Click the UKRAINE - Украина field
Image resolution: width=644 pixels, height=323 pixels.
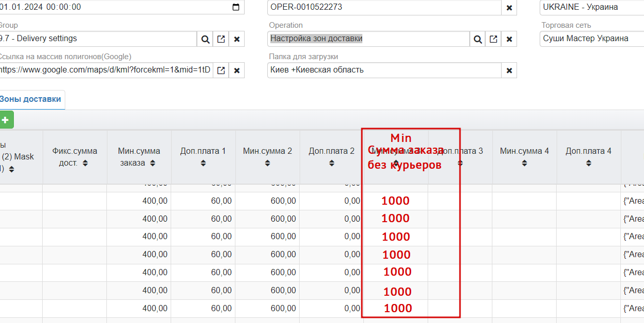(x=592, y=7)
